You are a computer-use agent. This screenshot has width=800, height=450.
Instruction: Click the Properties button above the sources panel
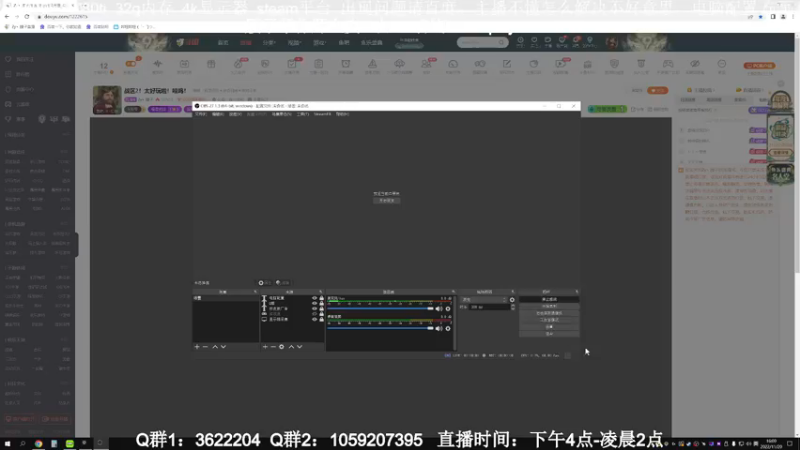(264, 283)
